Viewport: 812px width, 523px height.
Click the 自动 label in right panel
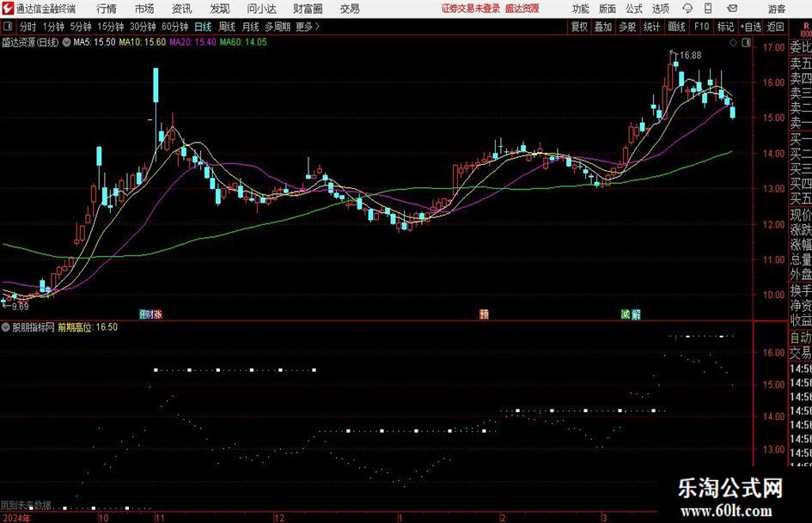(801, 338)
